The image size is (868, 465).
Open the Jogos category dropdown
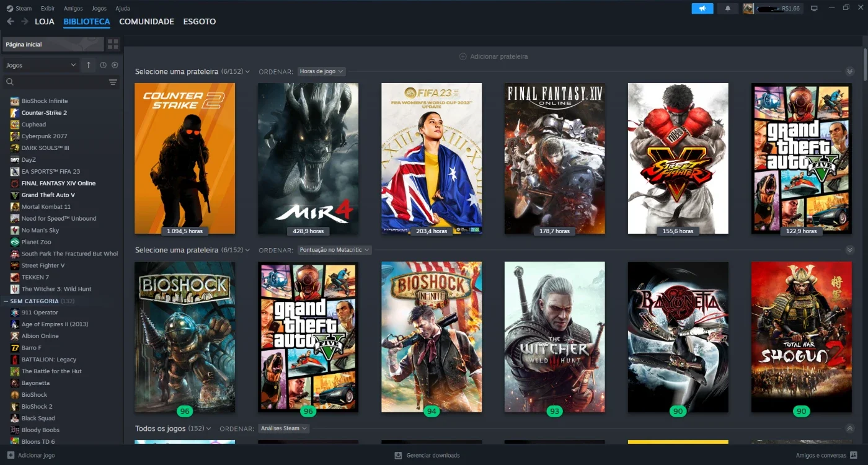(41, 65)
